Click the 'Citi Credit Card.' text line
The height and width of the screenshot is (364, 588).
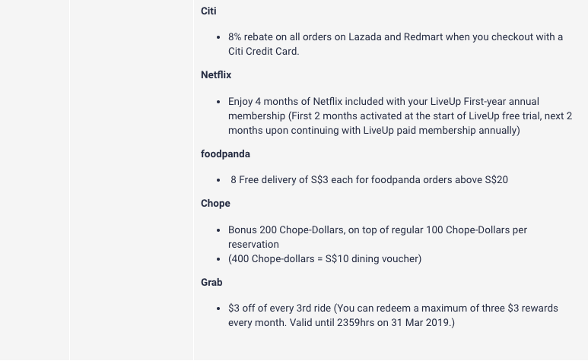[263, 51]
